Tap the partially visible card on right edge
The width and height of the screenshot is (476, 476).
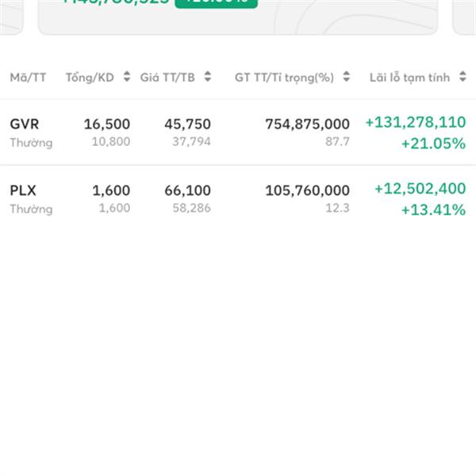pos(465,16)
